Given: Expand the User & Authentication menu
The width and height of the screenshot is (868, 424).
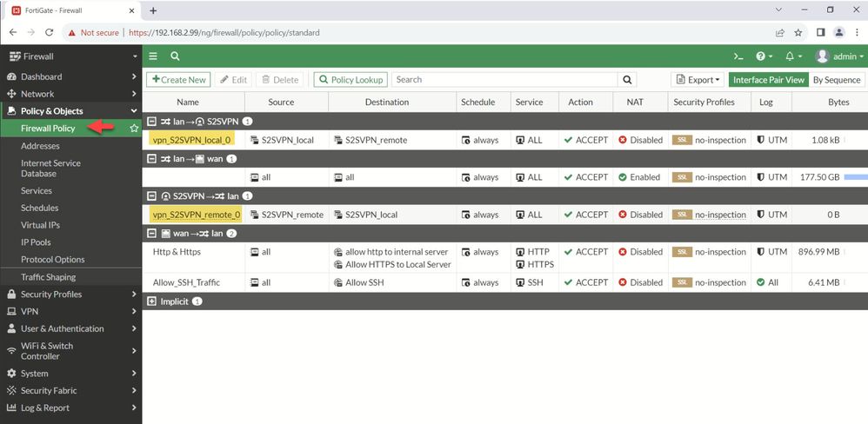Looking at the screenshot, I should 70,328.
